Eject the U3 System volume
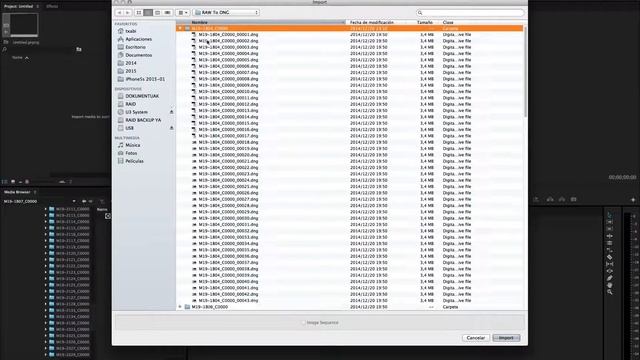This screenshot has width=640, height=360. point(171,112)
